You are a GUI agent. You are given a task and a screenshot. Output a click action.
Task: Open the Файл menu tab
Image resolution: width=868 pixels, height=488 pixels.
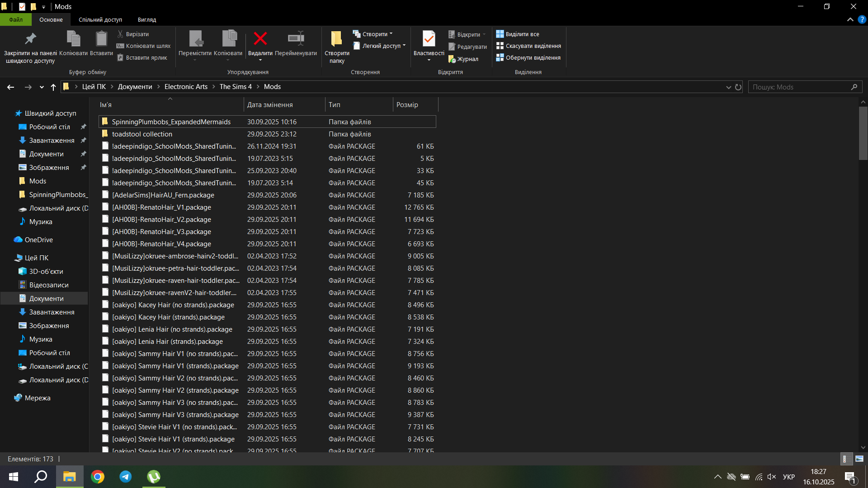coord(16,20)
